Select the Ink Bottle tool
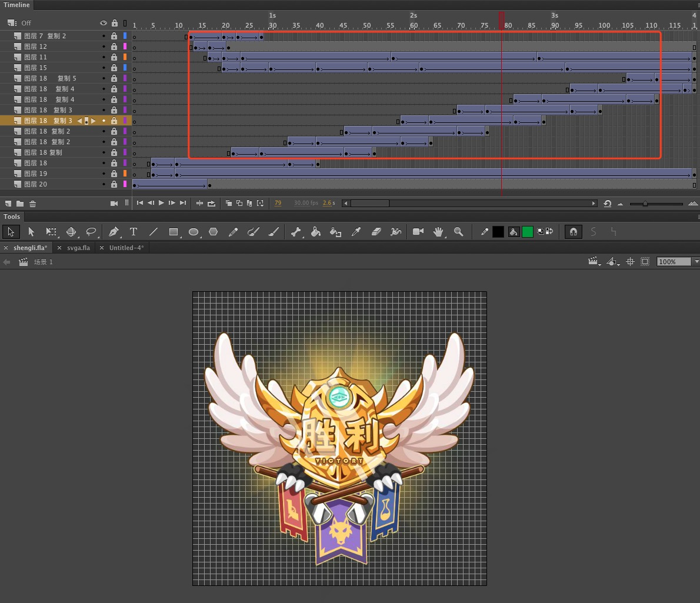The image size is (700, 603). pos(336,232)
